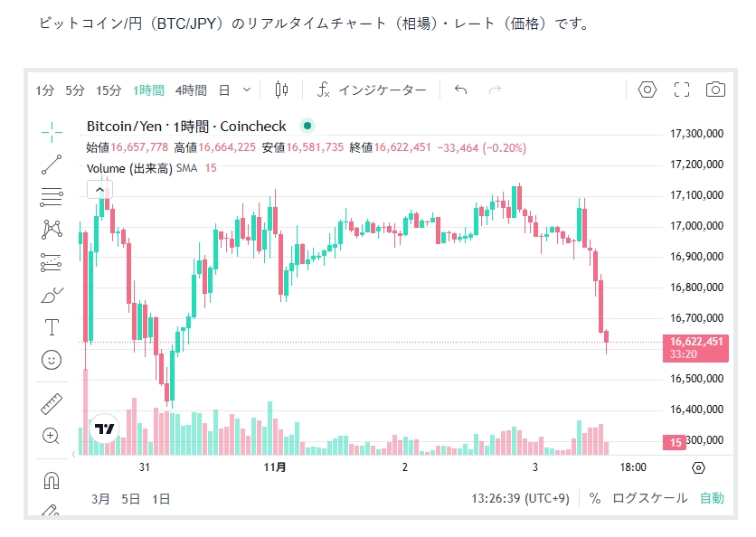
Task: Toggle the log scale (ログスケール) option
Action: tap(649, 498)
